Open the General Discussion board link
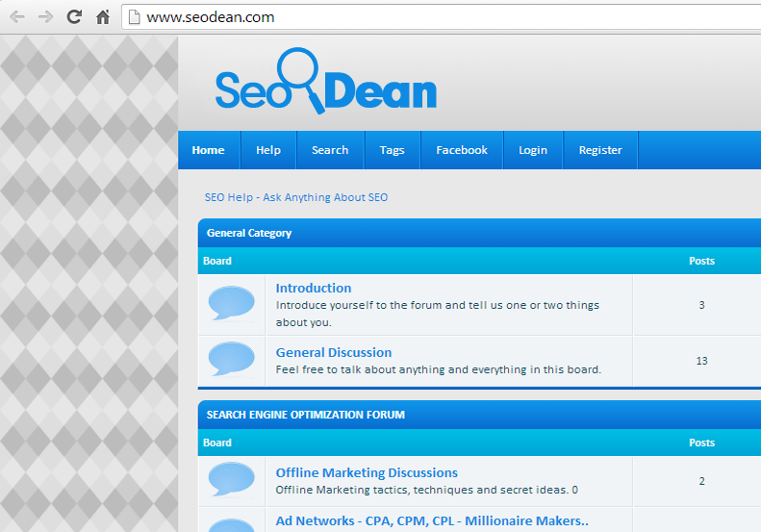761x532 pixels. [x=334, y=352]
